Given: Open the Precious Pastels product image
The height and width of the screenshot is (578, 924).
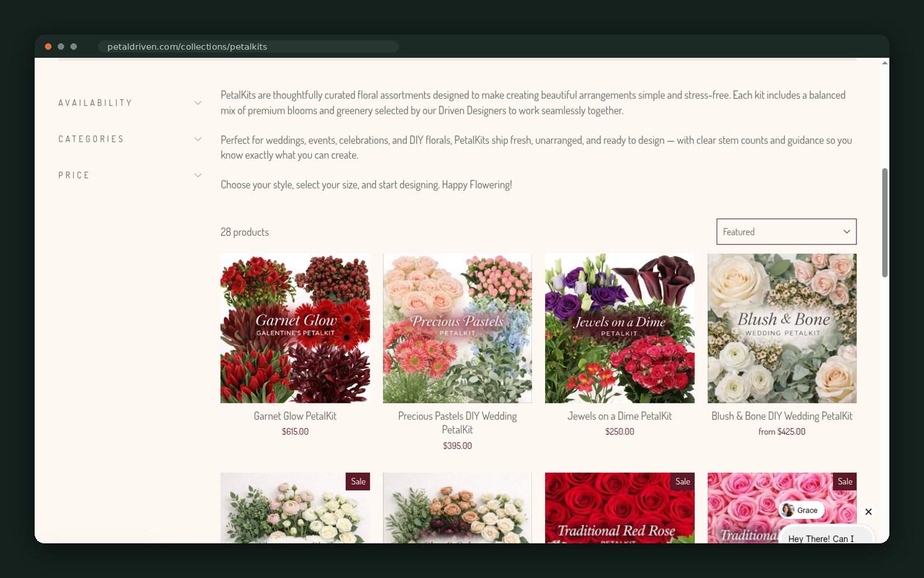Looking at the screenshot, I should [x=457, y=328].
